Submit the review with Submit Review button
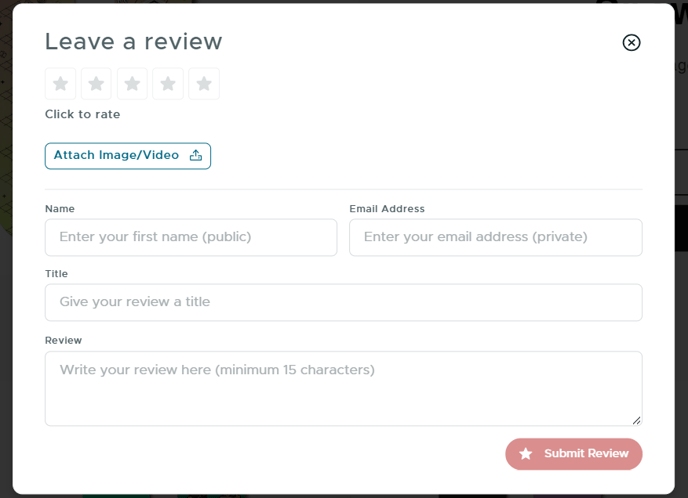688x498 pixels. coord(574,454)
